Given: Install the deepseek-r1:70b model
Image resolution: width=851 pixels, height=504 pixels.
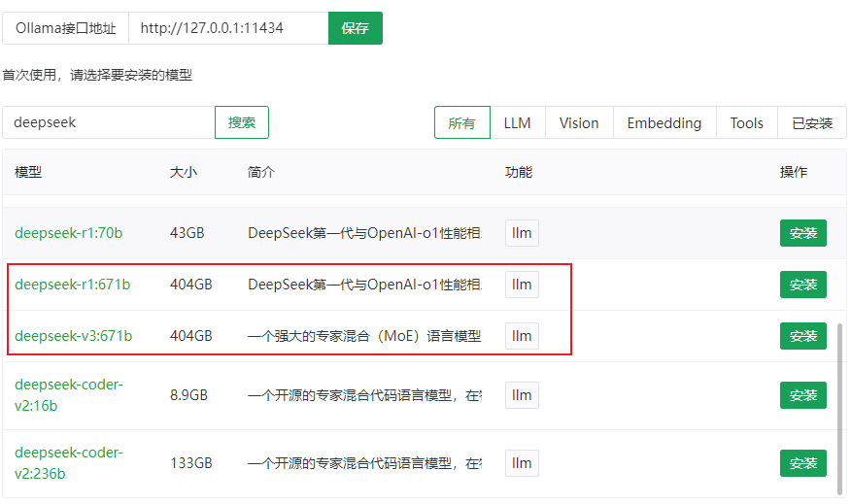Looking at the screenshot, I should click(803, 233).
